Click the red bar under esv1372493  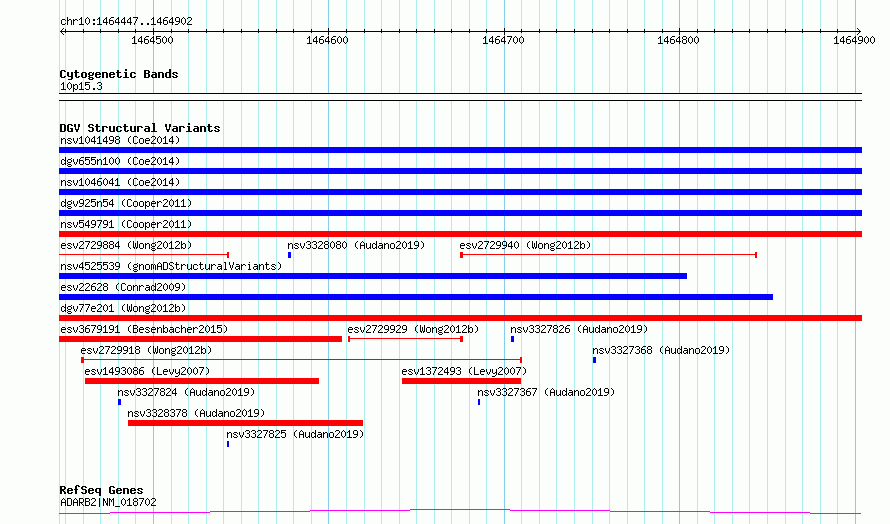click(461, 381)
